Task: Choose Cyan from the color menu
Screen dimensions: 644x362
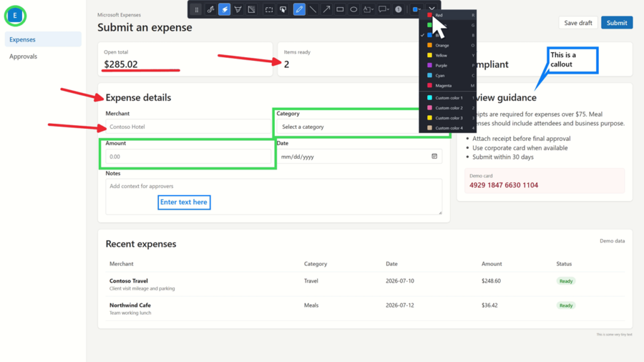Action: (448, 75)
